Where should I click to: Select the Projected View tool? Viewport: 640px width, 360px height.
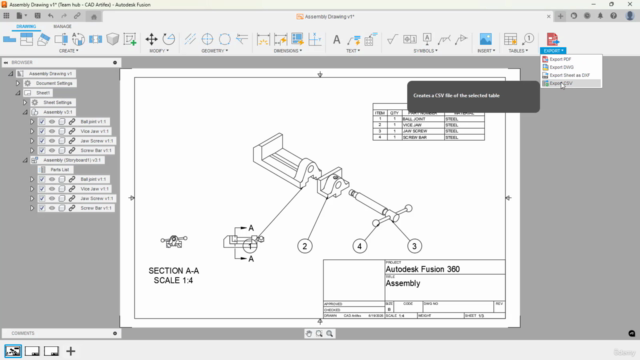point(27,39)
